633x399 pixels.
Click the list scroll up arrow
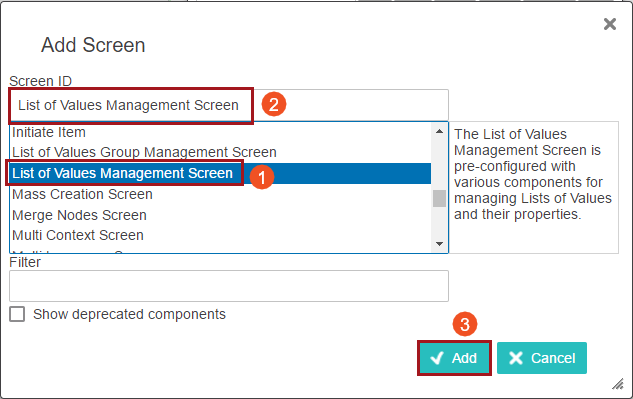pos(439,131)
